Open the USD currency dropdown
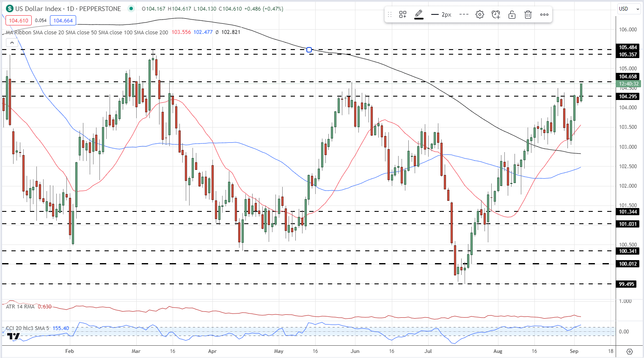This screenshot has height=358, width=644. coord(628,8)
